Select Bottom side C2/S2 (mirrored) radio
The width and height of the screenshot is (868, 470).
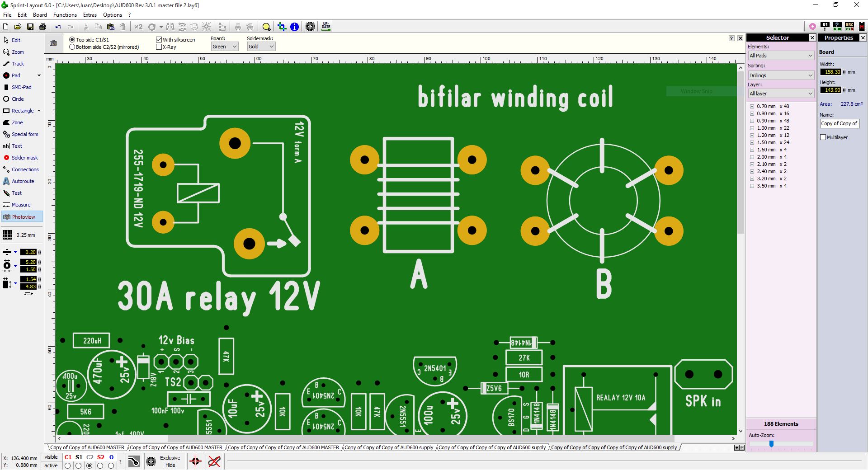pos(72,47)
